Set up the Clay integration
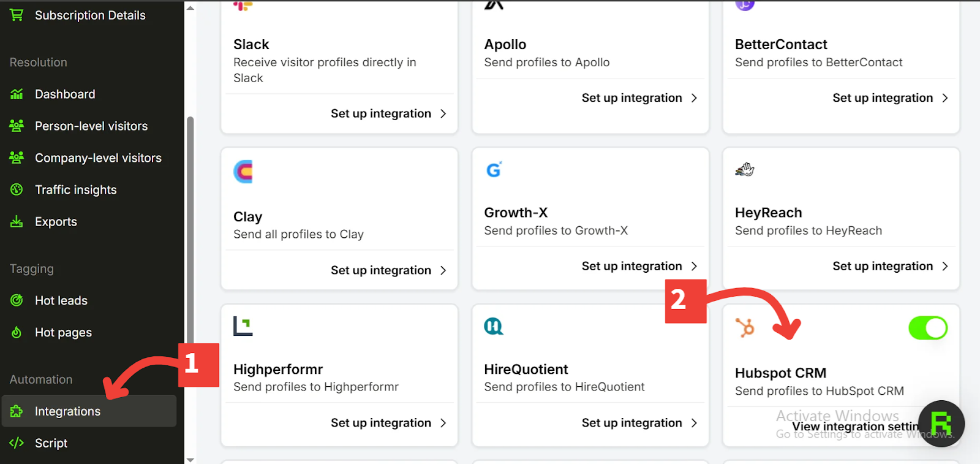 click(x=381, y=270)
